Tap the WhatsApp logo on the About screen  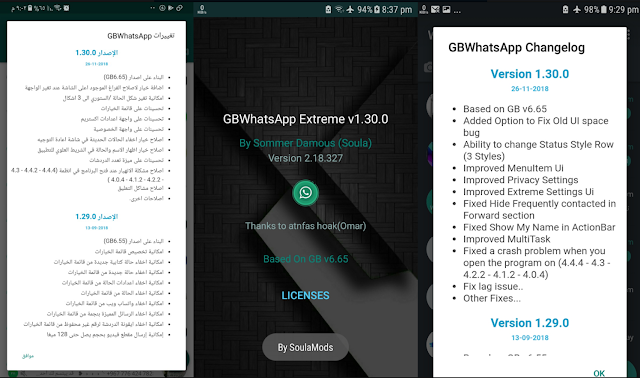click(x=305, y=193)
